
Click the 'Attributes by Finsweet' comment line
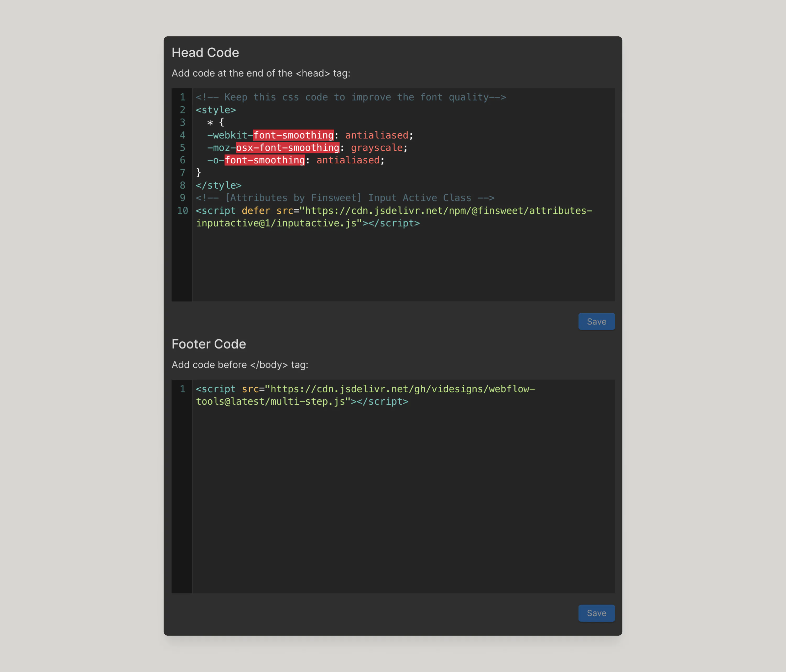pos(345,198)
